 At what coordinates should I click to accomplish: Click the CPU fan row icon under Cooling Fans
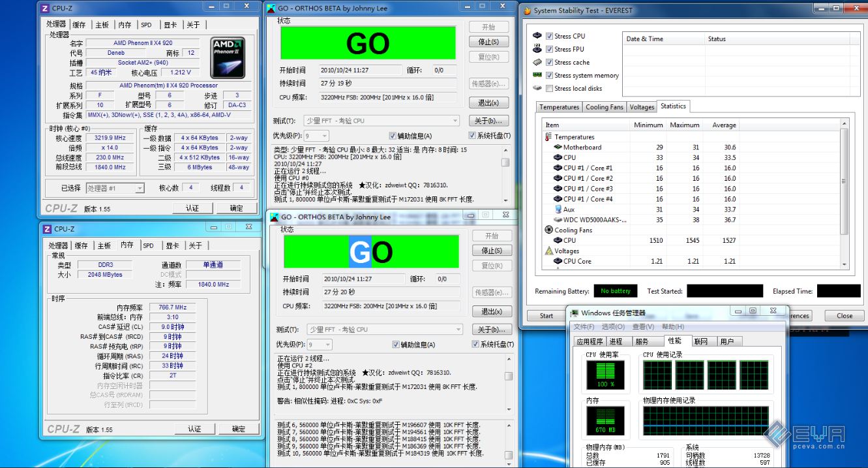pos(558,240)
